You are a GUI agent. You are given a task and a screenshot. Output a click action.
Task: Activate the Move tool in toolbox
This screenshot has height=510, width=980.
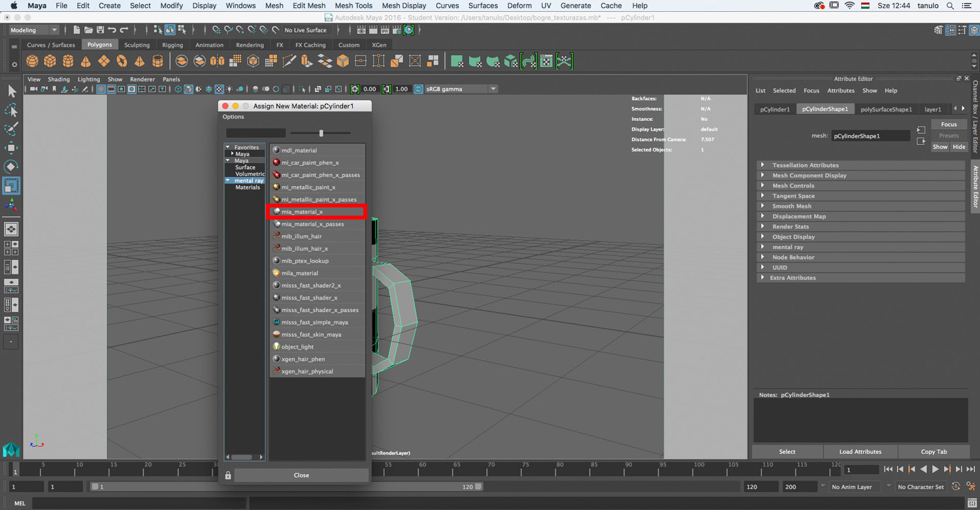point(11,148)
